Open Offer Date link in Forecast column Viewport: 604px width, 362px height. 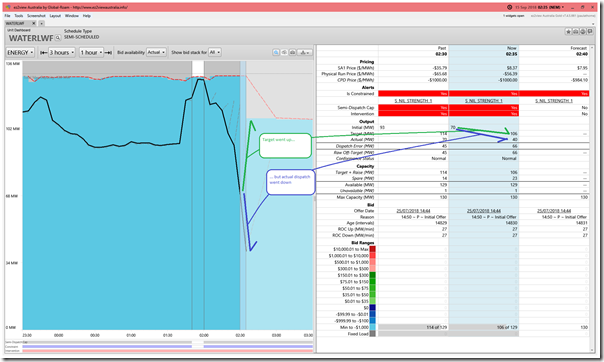point(554,211)
